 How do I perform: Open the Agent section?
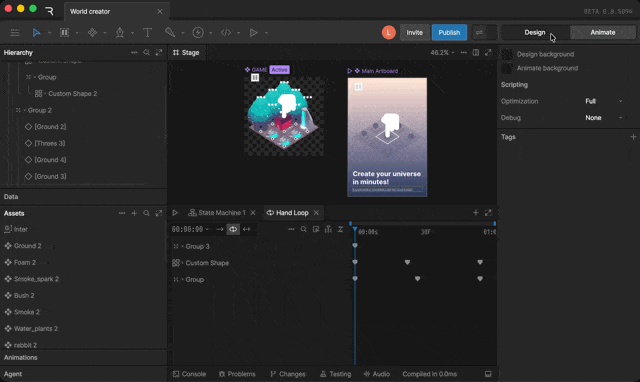(x=83, y=374)
